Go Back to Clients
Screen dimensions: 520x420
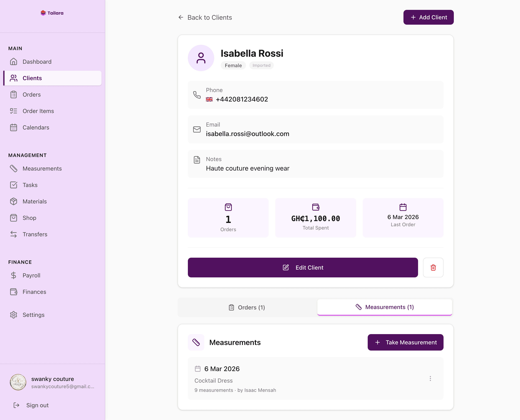tap(205, 17)
